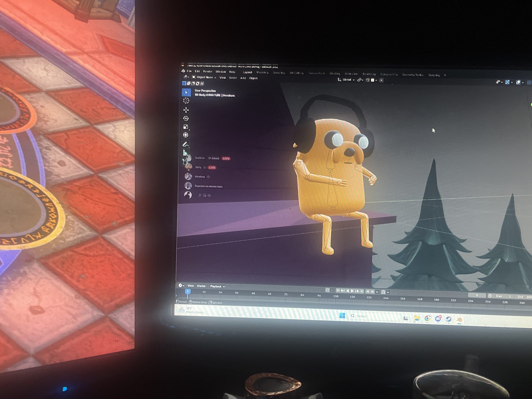Viewport: 532px width, 399px height.
Task: Toggle snapping magnet in viewport header
Action: (368, 80)
